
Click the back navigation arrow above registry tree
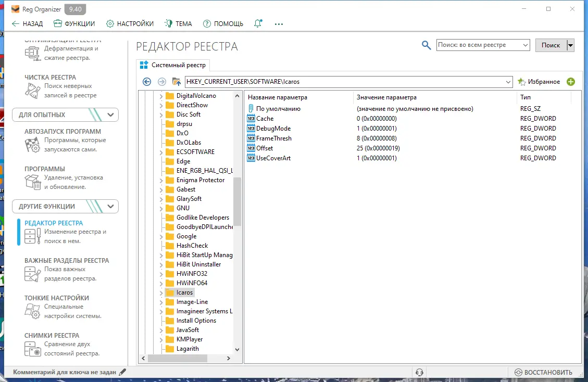(x=146, y=82)
